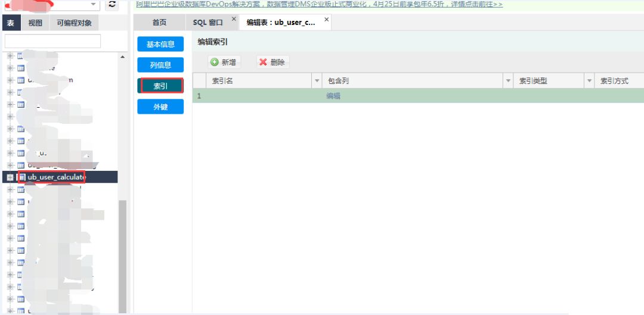Viewport: 644px width, 315px height.
Task: Select row number 1 in index grid
Action: pyautogui.click(x=199, y=96)
